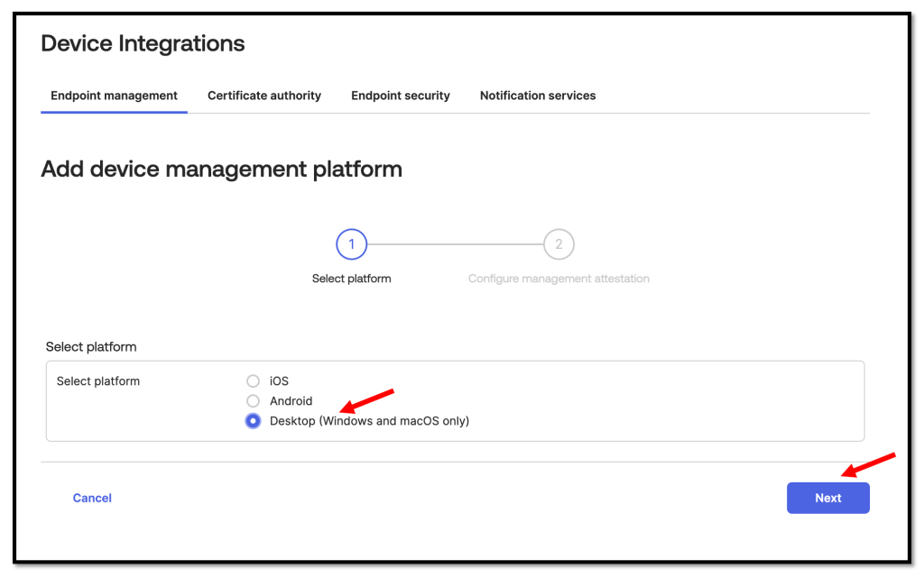Click the Android option label text
The image size is (924, 587).
click(291, 401)
